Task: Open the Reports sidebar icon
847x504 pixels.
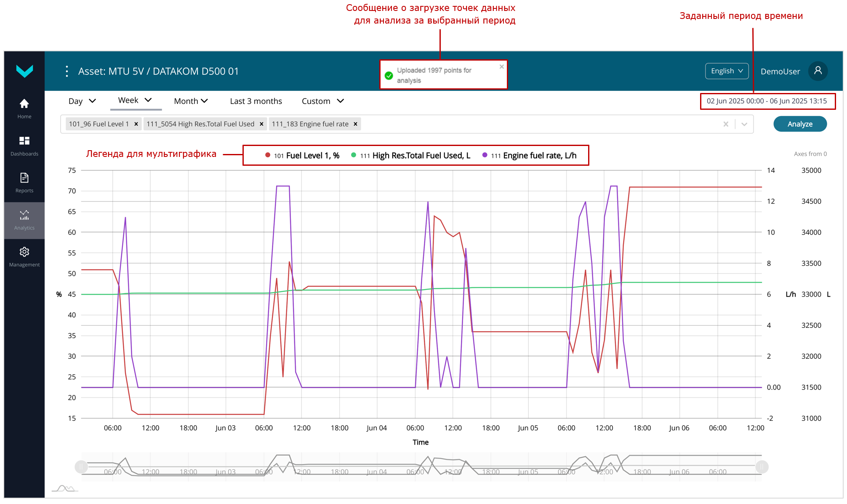Action: coord(24,178)
